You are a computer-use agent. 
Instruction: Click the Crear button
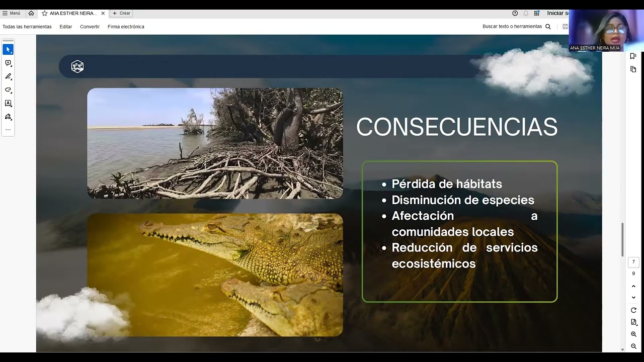coord(121,13)
